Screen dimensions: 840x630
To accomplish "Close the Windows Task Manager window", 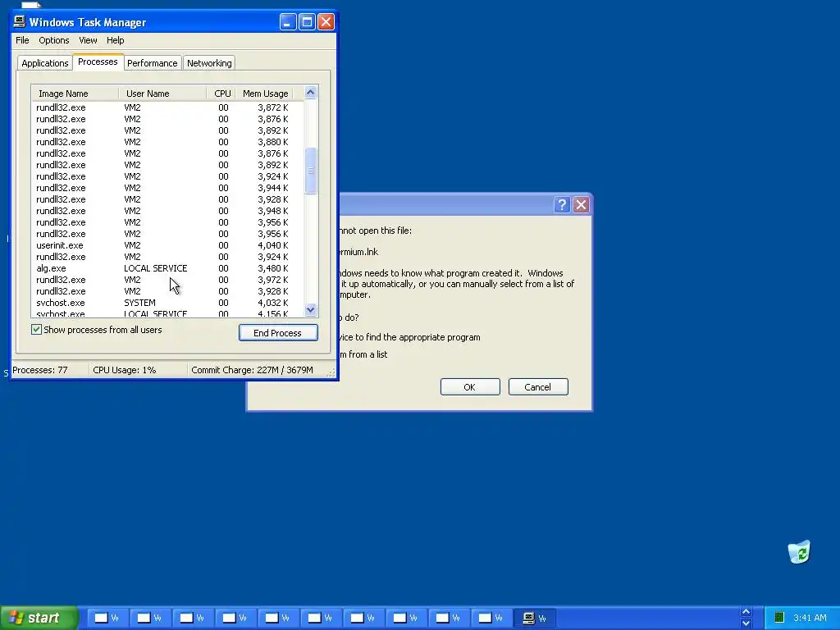I will (x=326, y=22).
